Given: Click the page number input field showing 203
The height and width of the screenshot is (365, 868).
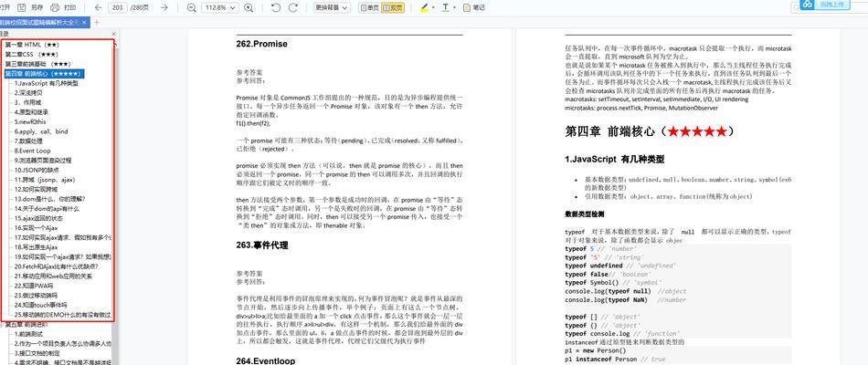Looking at the screenshot, I should (117, 7).
